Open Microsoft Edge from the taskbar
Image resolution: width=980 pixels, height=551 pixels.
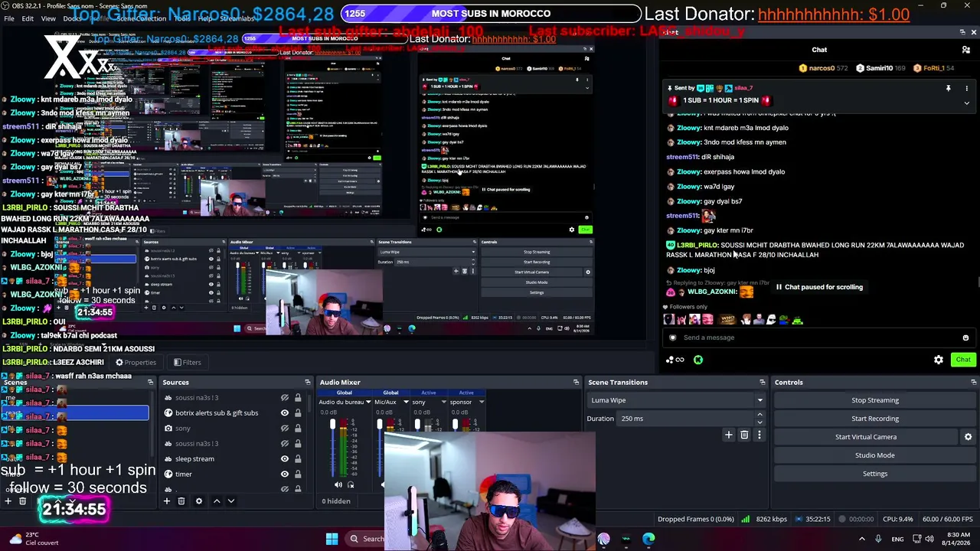click(648, 539)
